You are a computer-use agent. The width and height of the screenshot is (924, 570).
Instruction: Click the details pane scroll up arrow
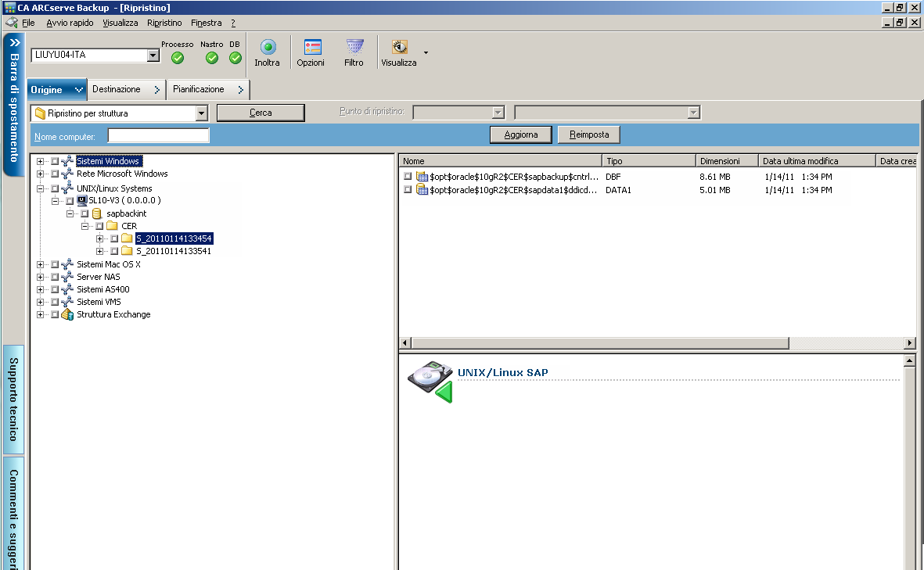coord(909,360)
